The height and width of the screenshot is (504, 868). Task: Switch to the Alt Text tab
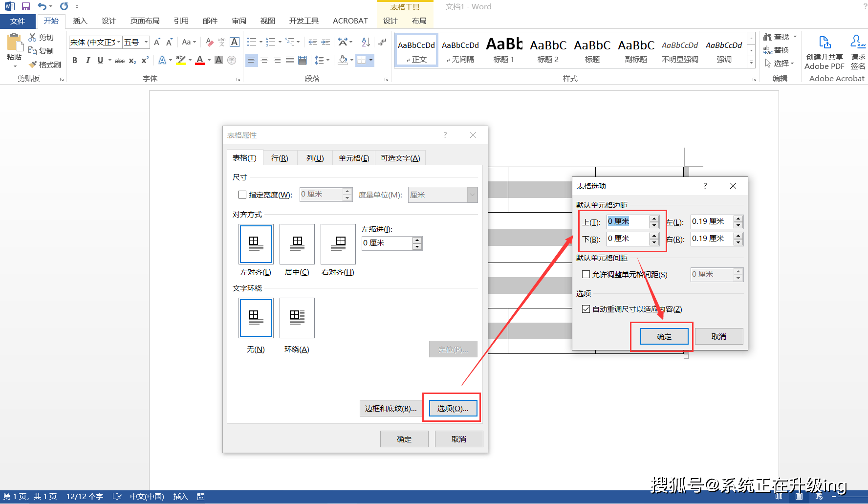pos(400,158)
